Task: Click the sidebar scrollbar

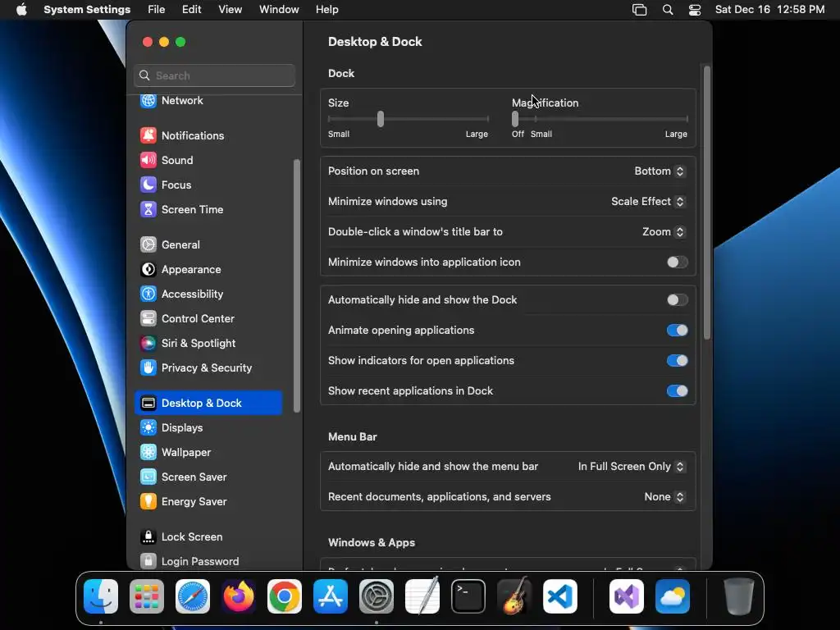Action: [x=297, y=285]
